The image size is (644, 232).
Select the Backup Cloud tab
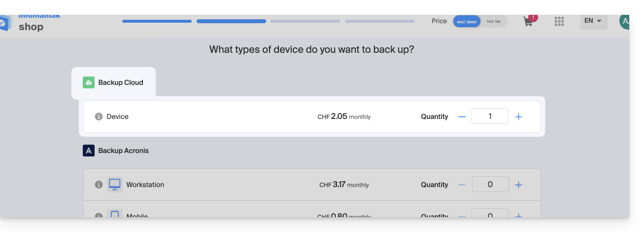114,82
